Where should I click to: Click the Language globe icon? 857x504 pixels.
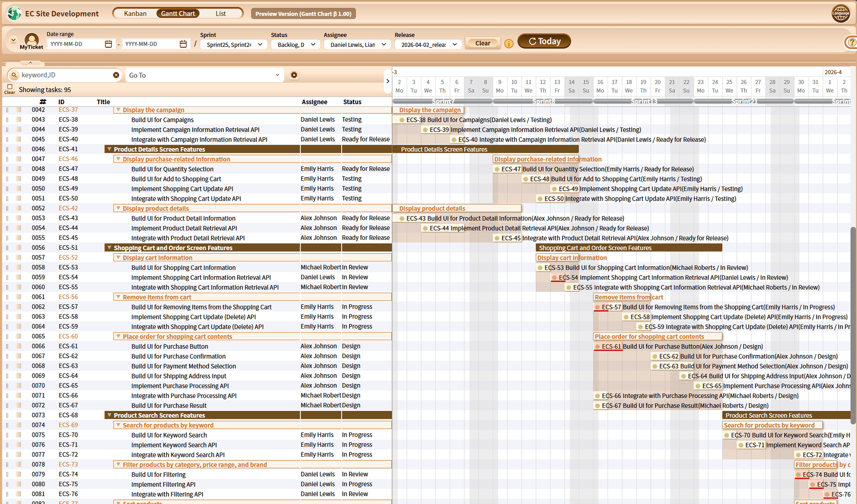841,13
